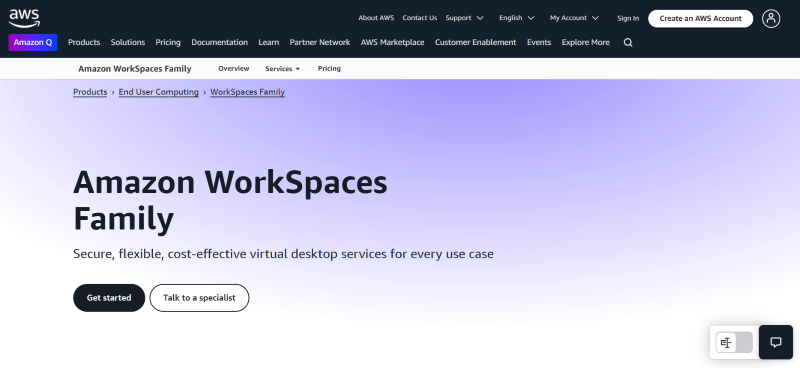This screenshot has width=800, height=368.
Task: Click the Amazon WorkSpaces Family headline
Action: pos(231,200)
